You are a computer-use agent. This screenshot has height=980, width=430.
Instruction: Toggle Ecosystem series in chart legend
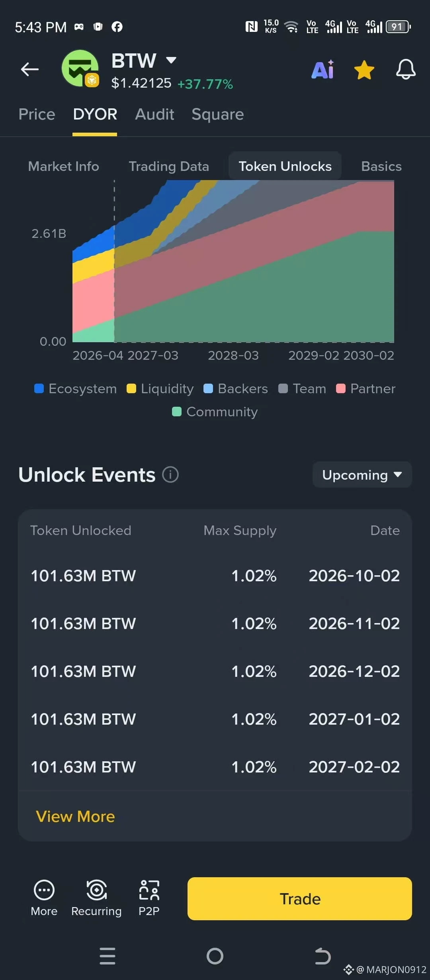(76, 388)
